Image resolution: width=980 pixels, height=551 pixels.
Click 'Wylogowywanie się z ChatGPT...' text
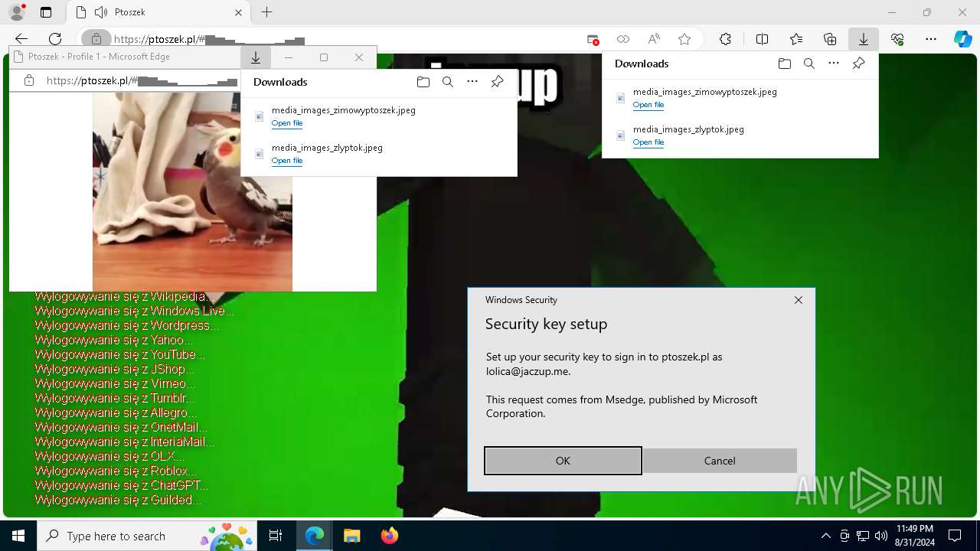point(122,486)
